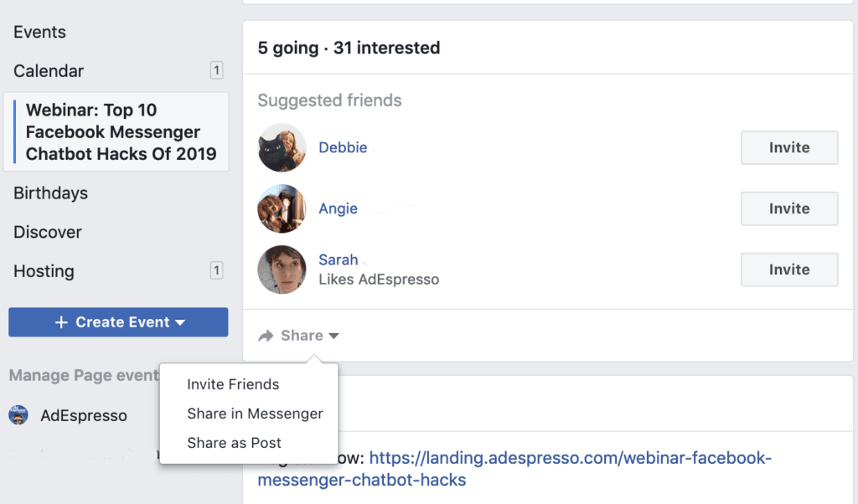The width and height of the screenshot is (858, 504).
Task: Invite Debbie to the event
Action: [788, 147]
